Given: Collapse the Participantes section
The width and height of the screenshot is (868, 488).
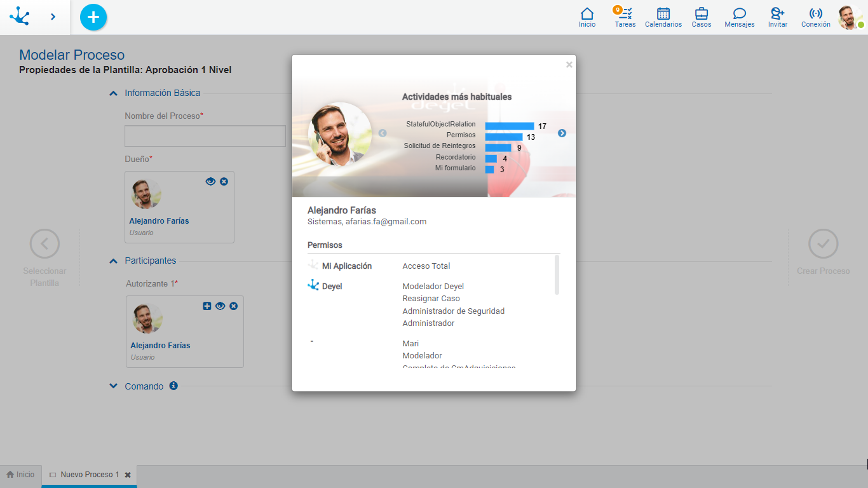Looking at the screenshot, I should click(113, 261).
